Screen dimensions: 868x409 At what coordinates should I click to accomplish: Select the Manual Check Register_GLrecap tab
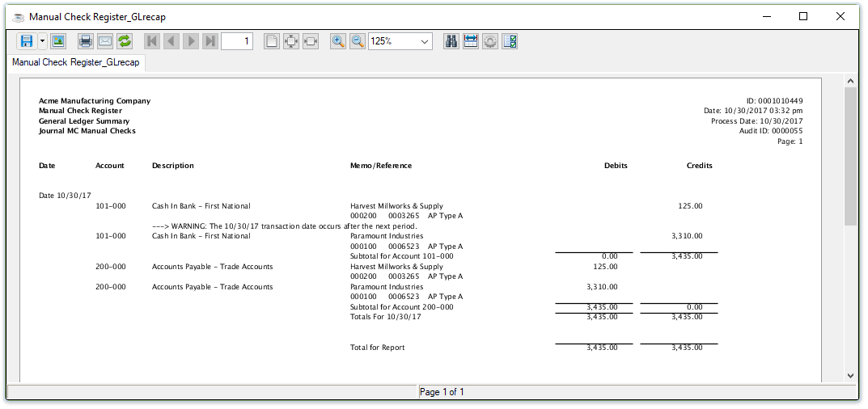(76, 62)
